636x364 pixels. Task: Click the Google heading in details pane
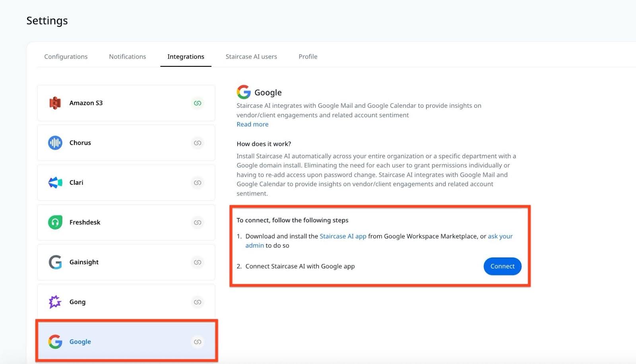[x=268, y=93]
